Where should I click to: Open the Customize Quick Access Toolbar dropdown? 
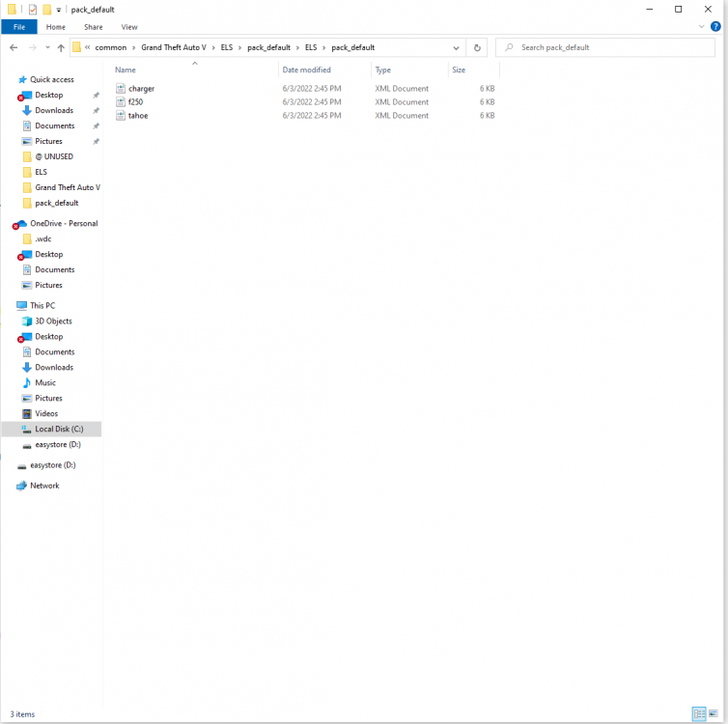coord(59,10)
